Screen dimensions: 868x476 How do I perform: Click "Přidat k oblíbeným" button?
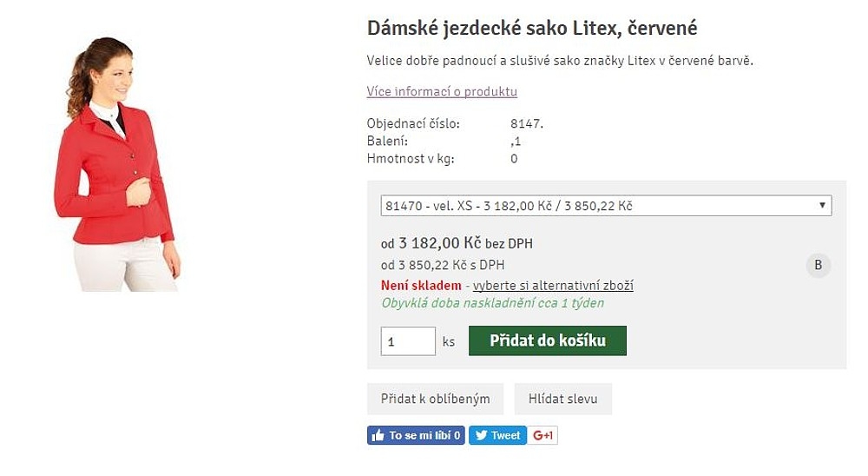point(435,400)
